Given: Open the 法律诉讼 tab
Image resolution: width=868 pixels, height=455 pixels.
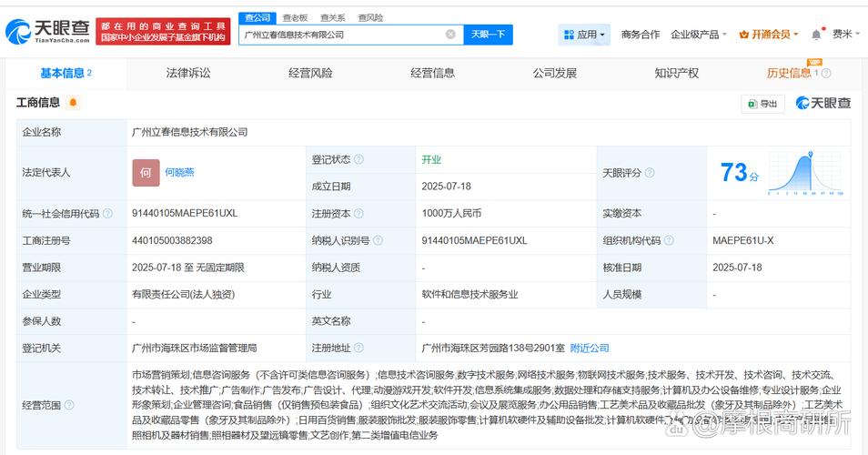Looking at the screenshot, I should 188,73.
